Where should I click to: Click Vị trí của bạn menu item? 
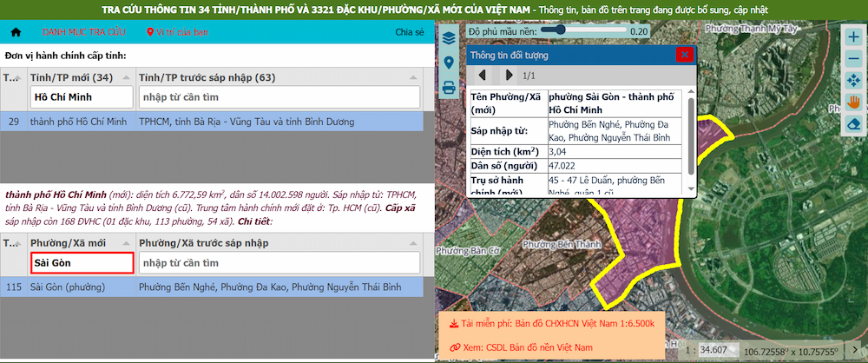178,32
